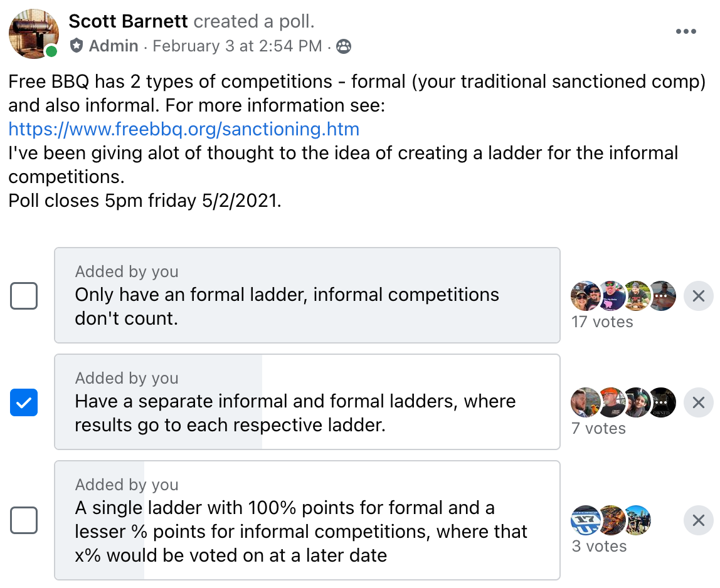Click first voter avatar on the 3 votes option
The height and width of the screenshot is (588, 720).
coord(585,520)
